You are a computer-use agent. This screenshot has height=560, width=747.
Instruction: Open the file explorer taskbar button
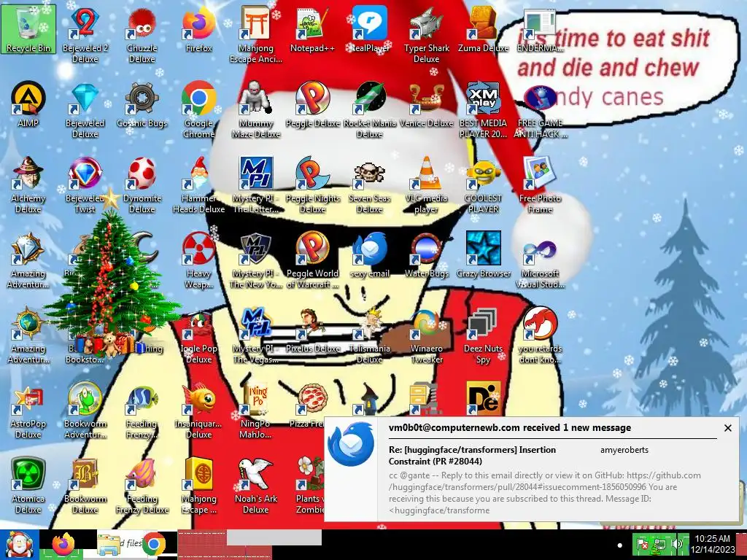(109, 545)
